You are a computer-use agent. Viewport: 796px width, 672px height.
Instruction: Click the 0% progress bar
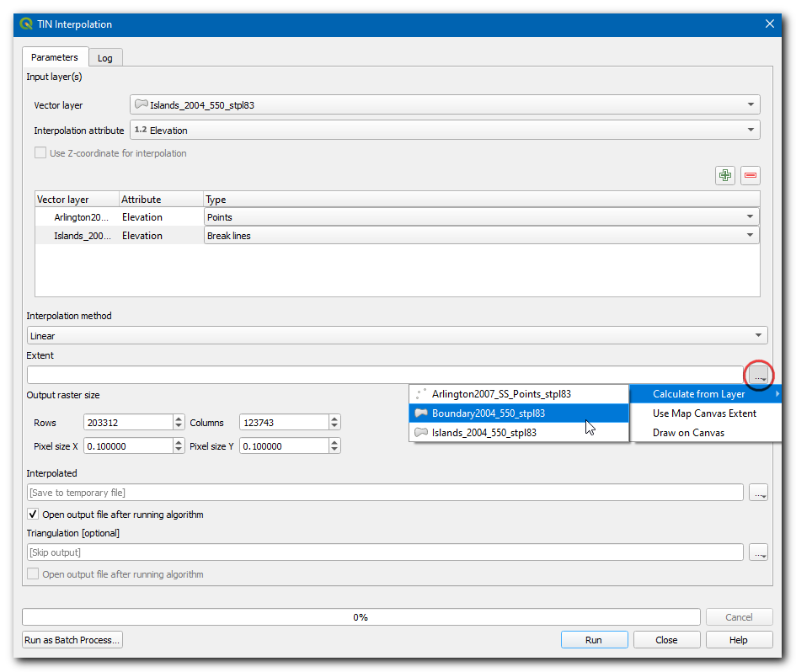pyautogui.click(x=361, y=617)
